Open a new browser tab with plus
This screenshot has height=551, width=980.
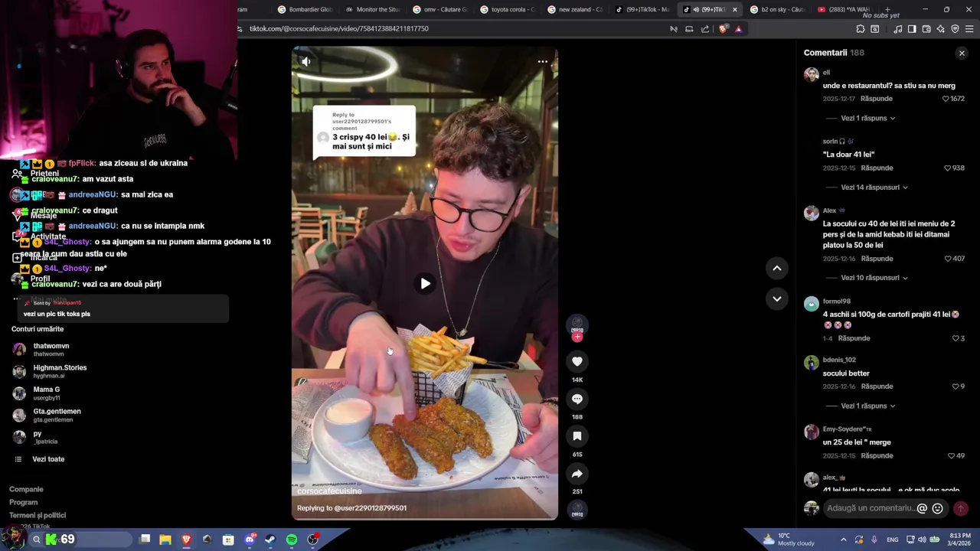tap(887, 9)
